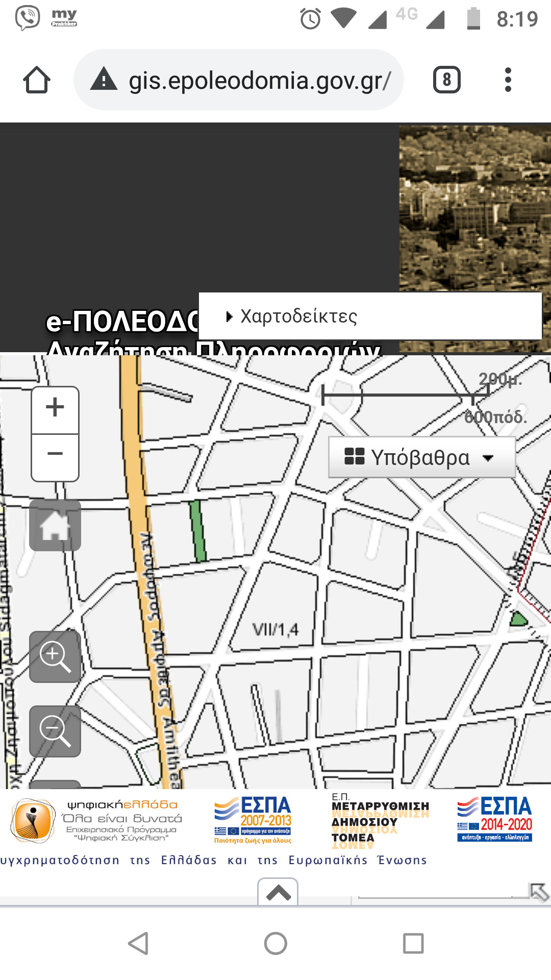This screenshot has height=980, width=551.
Task: Tap the address bar URL text
Action: pos(259,80)
